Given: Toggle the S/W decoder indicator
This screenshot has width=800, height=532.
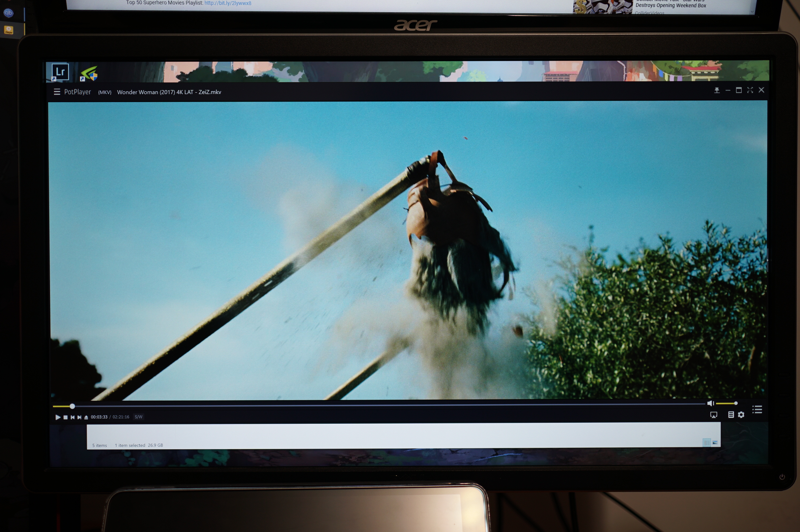Looking at the screenshot, I should [138, 417].
